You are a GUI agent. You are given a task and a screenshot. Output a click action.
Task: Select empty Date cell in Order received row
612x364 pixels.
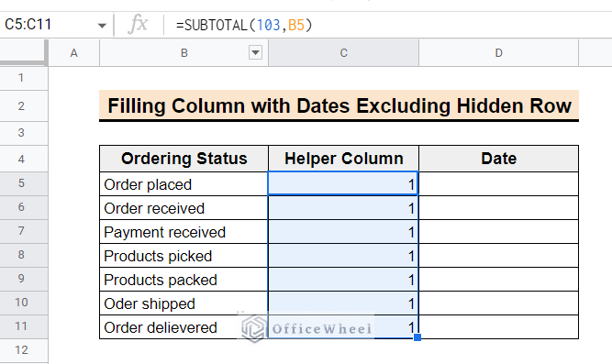tap(498, 207)
